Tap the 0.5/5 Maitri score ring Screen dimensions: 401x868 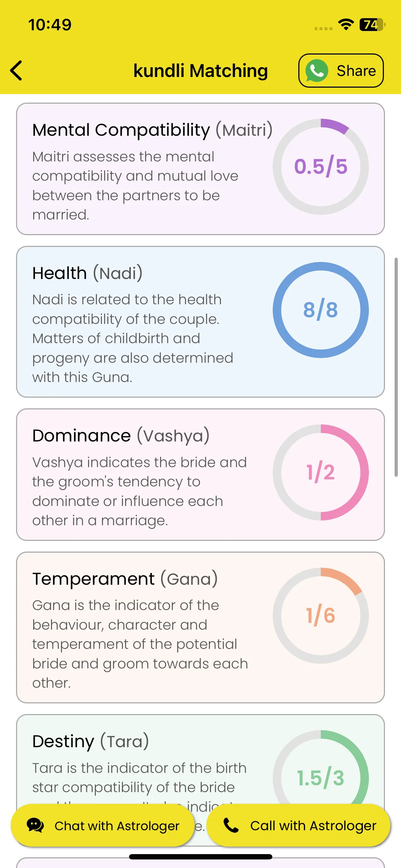pyautogui.click(x=321, y=166)
